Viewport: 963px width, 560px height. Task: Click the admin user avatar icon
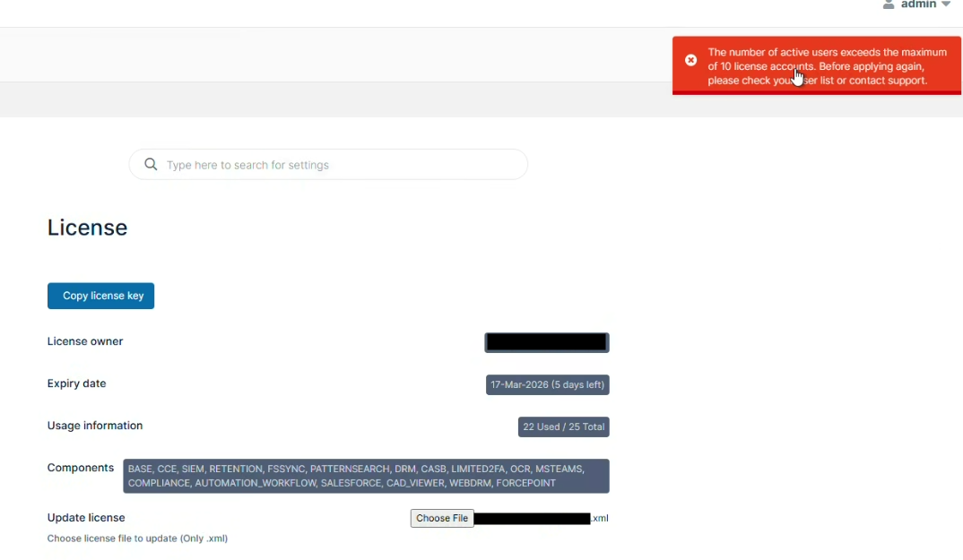tap(889, 4)
